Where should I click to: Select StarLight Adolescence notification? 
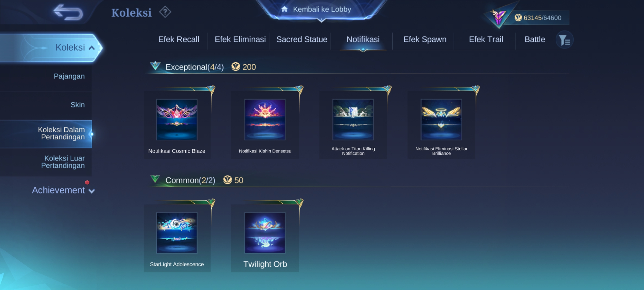click(177, 238)
